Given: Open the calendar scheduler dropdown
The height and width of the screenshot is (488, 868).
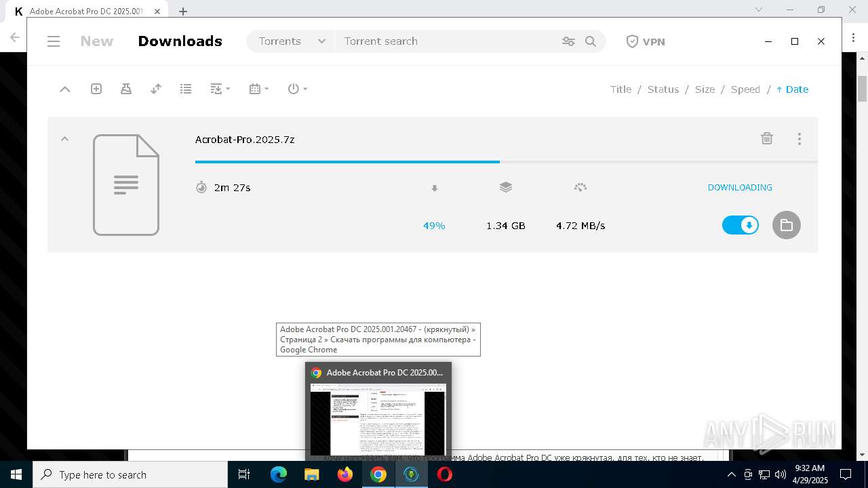Looking at the screenshot, I should pos(259,89).
